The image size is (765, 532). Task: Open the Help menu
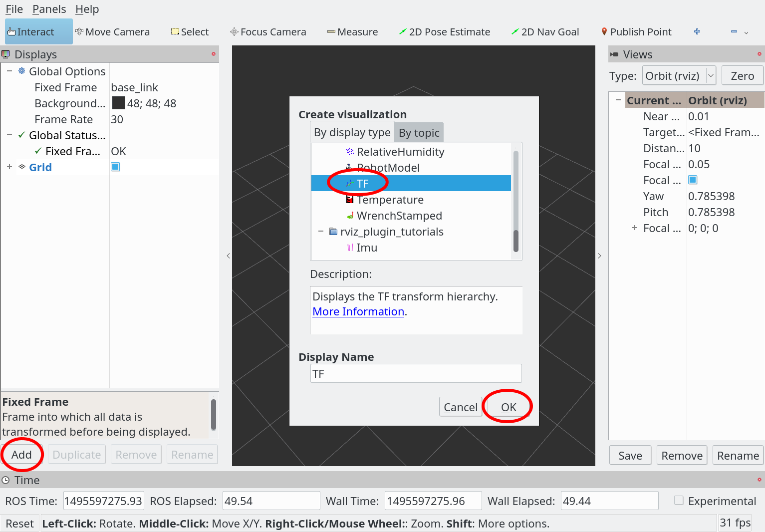(87, 9)
